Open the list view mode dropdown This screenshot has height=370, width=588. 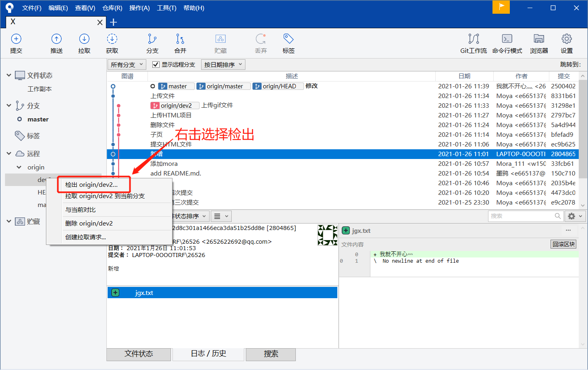(221, 216)
